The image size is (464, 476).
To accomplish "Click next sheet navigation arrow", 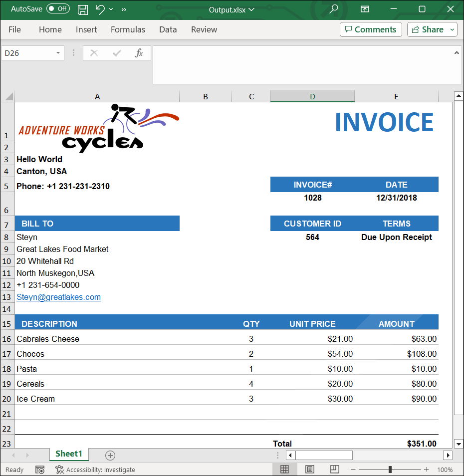I will click(27, 455).
